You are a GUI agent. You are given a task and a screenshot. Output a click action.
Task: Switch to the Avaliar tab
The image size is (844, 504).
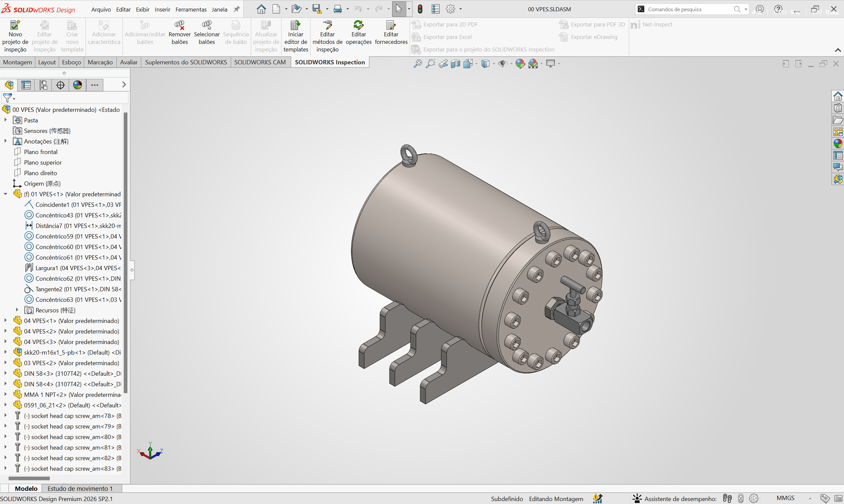click(129, 62)
